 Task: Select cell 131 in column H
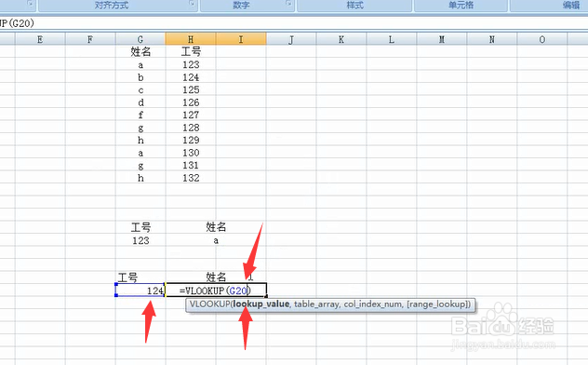(x=191, y=165)
